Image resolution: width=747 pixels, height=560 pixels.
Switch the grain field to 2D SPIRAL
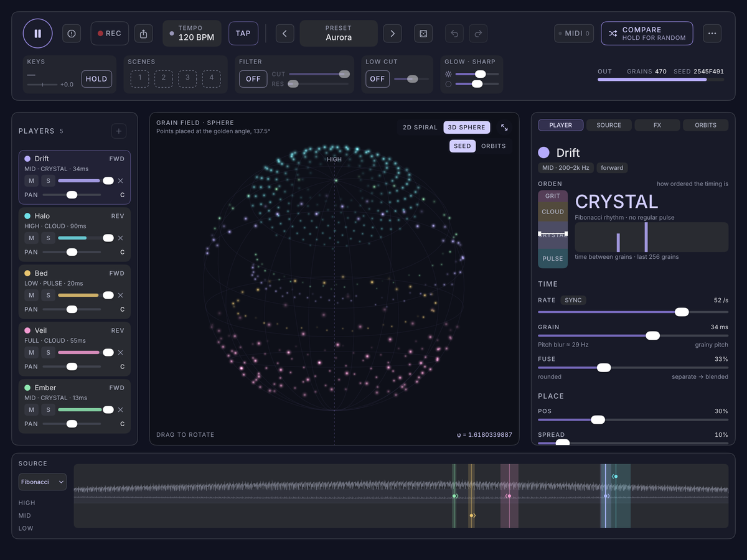pos(420,128)
